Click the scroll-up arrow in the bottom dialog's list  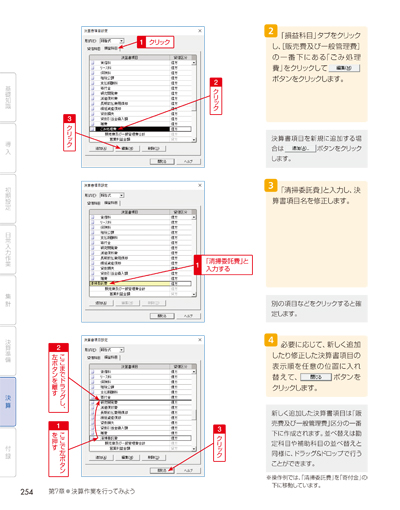coord(194,372)
